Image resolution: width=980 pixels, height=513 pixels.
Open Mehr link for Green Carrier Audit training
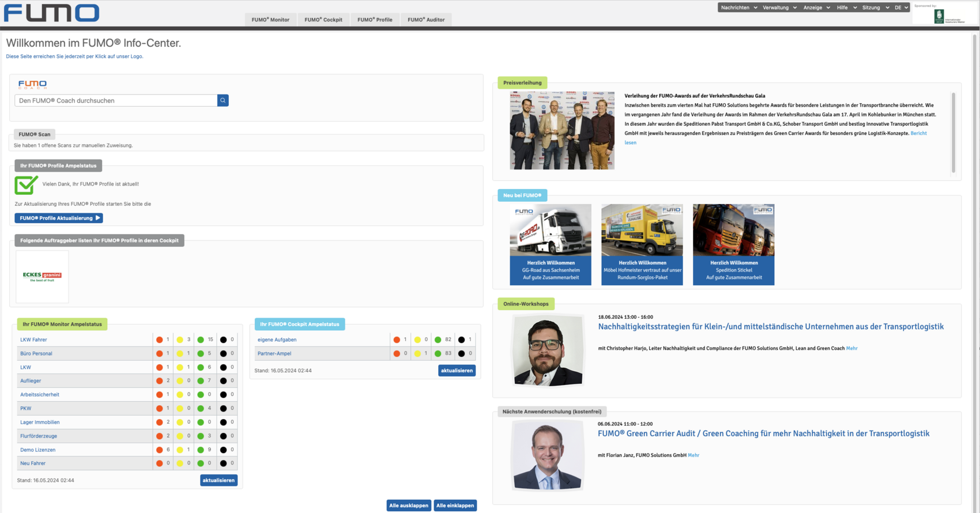point(693,455)
